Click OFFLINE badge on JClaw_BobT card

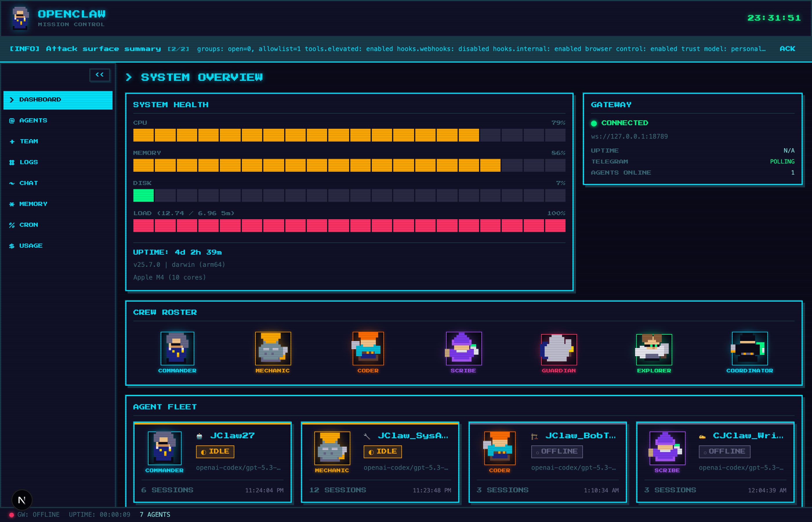tap(557, 452)
